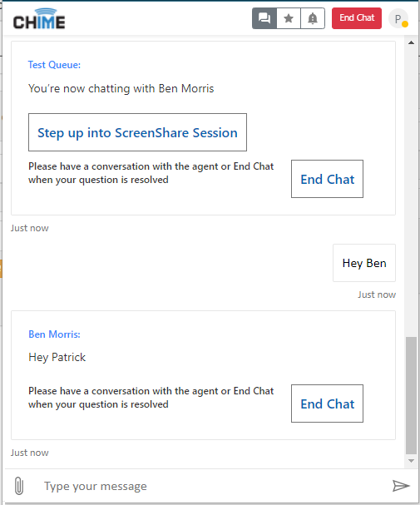This screenshot has height=505, width=420.
Task: Click the CHIME logo
Action: 39,18
